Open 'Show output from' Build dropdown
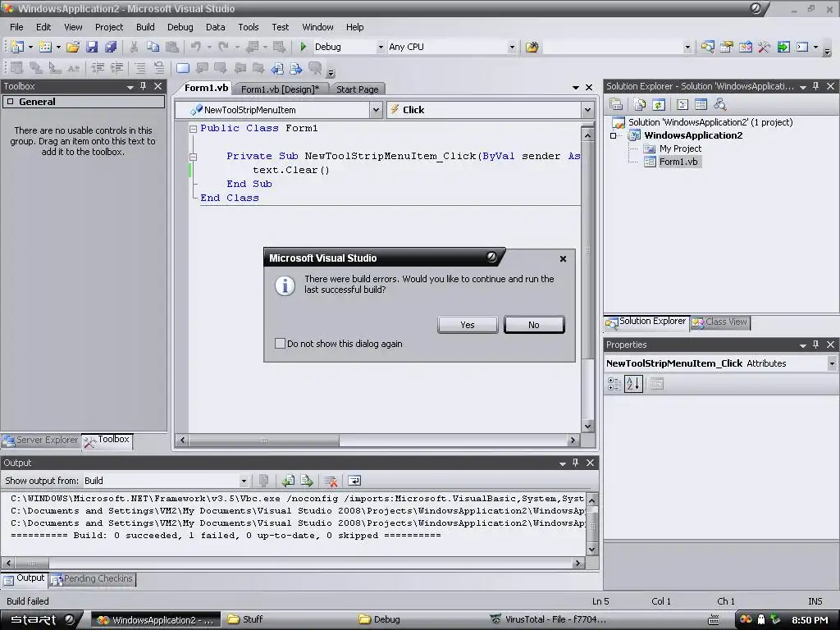Screen dimensions: 840x630 (244, 481)
